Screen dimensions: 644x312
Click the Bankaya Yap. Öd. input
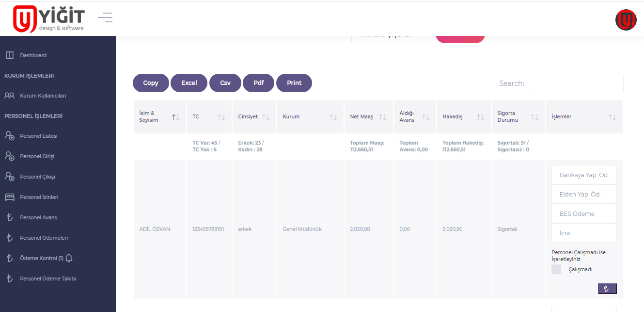pos(584,175)
